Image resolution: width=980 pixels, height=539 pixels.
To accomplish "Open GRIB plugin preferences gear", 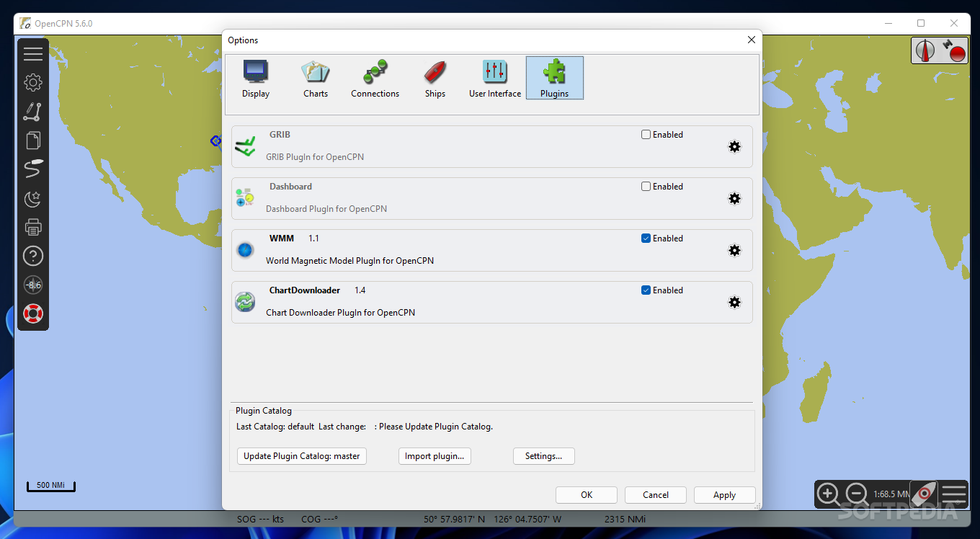I will (734, 147).
